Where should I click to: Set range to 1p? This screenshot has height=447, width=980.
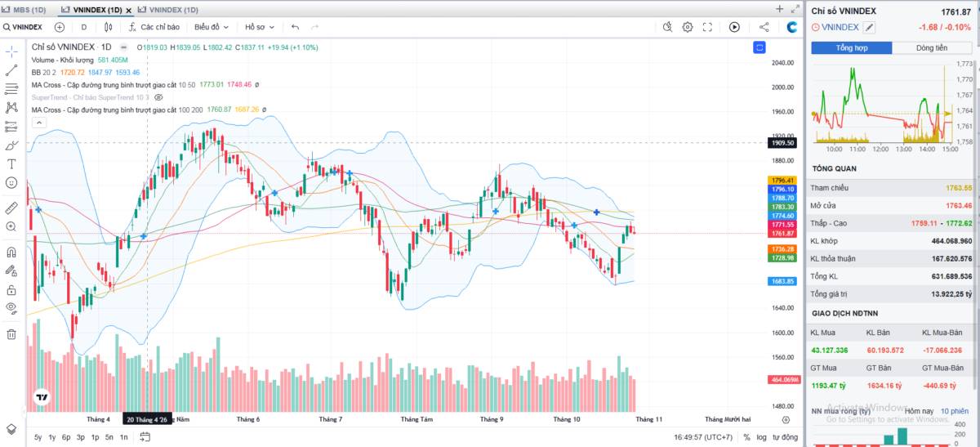[x=95, y=437]
